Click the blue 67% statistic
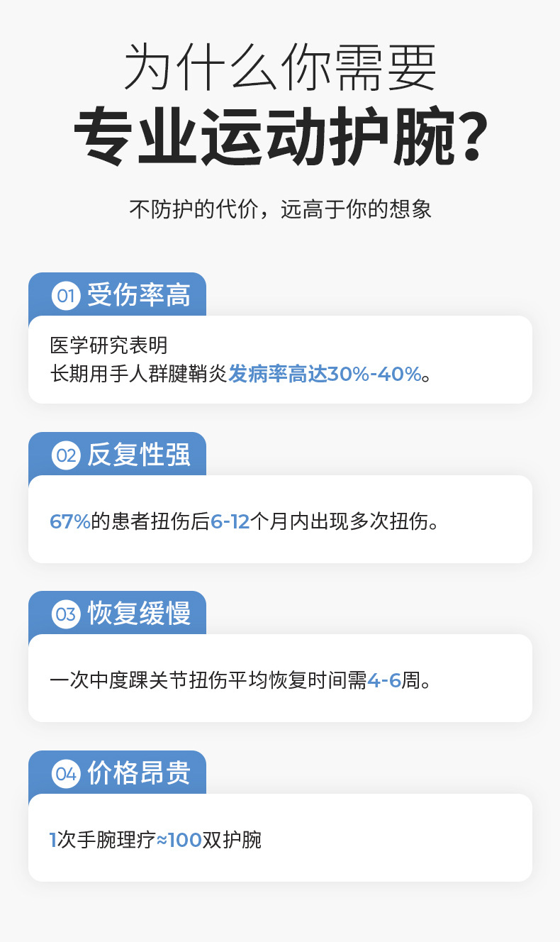The height and width of the screenshot is (942, 560). (70, 521)
